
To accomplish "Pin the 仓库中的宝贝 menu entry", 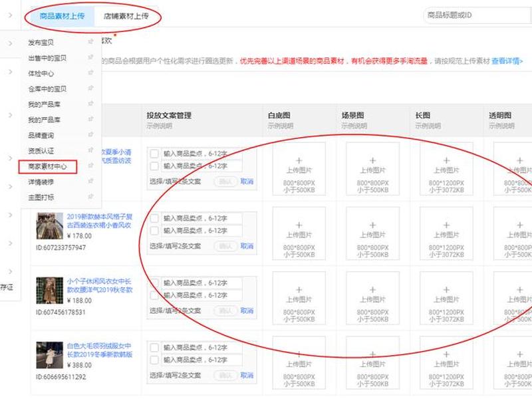I will (90, 88).
